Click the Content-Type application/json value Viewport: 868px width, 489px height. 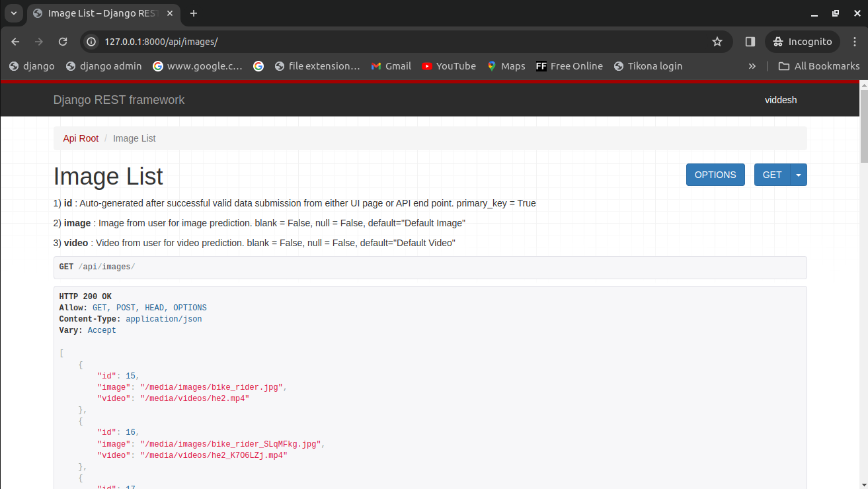coord(163,319)
